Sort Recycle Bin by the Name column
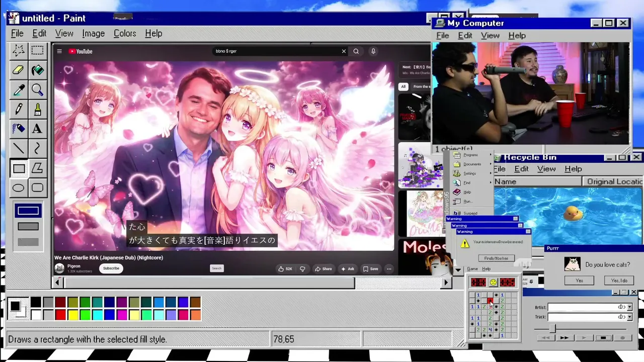Screen dimensions: 644x362 537,182
